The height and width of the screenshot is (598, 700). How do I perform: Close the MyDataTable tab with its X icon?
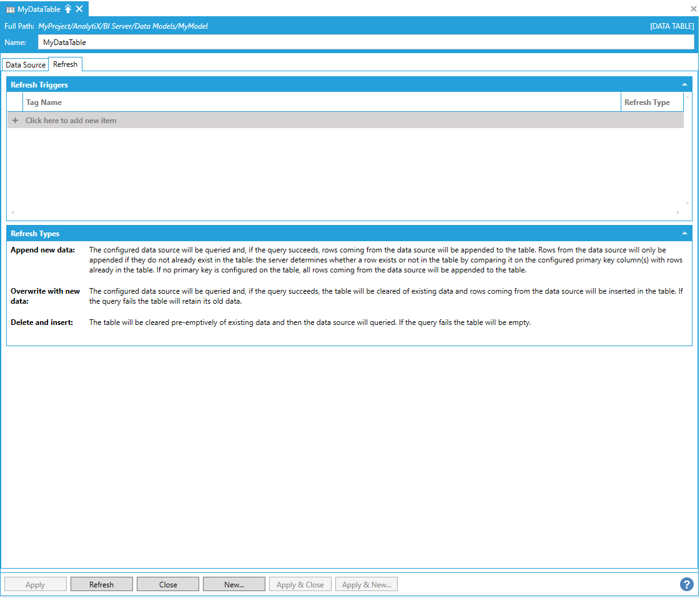pos(79,9)
